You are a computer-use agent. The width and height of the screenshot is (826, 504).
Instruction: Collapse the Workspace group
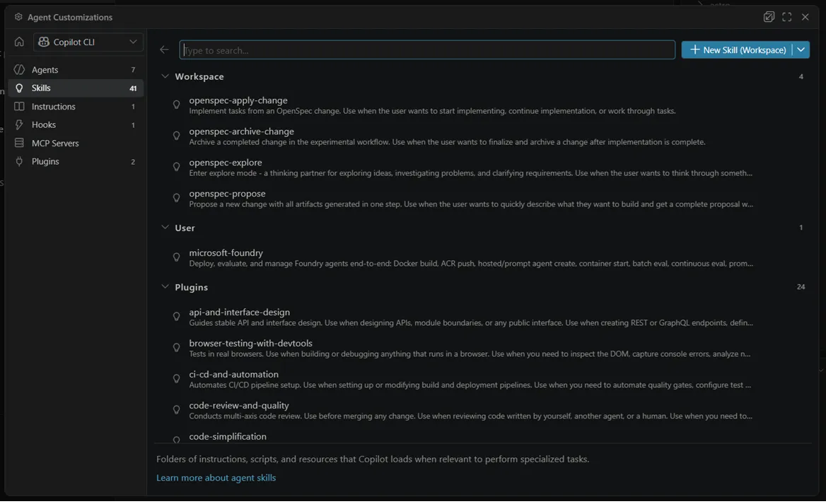165,76
